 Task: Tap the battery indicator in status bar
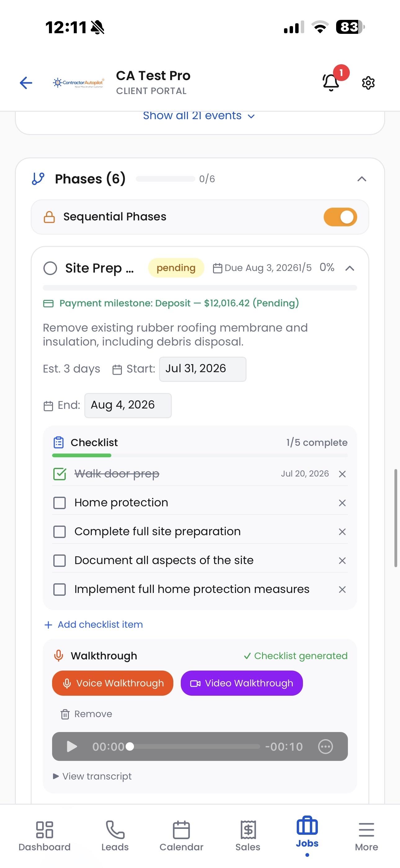[350, 27]
